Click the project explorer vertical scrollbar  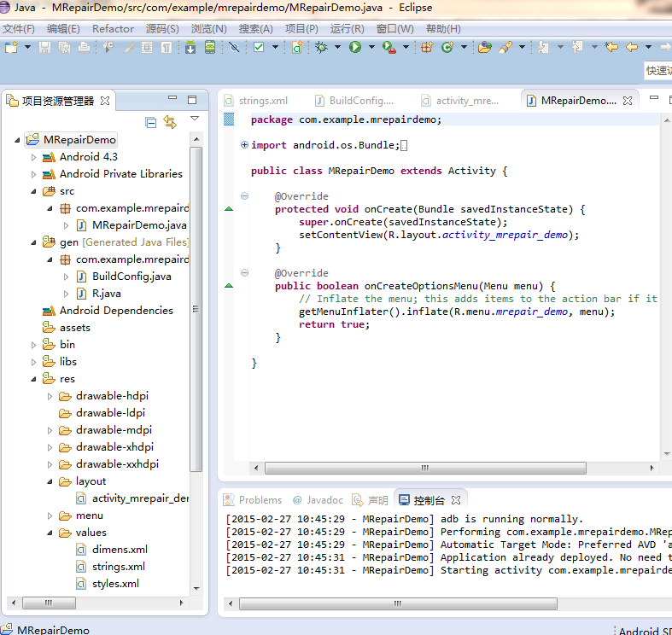tap(196, 309)
